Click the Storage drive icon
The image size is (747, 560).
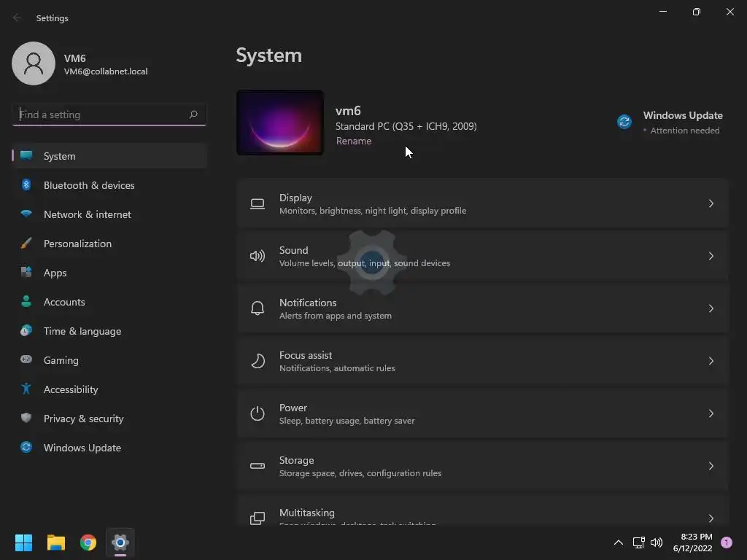258,466
